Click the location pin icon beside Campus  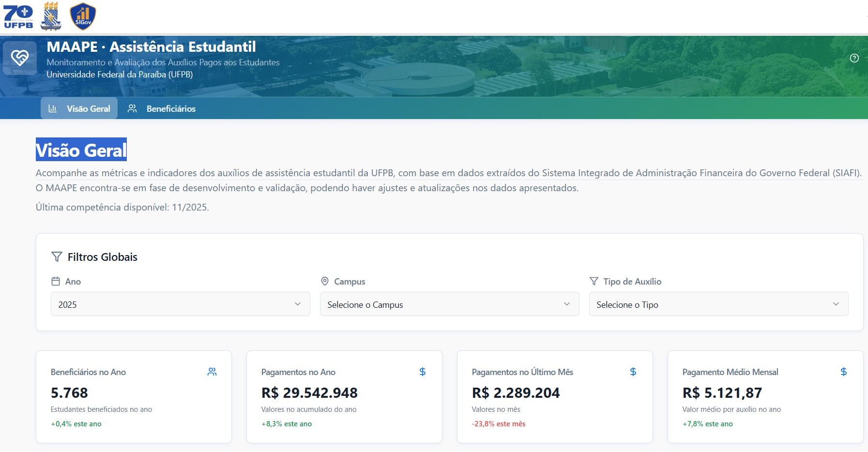coord(325,281)
